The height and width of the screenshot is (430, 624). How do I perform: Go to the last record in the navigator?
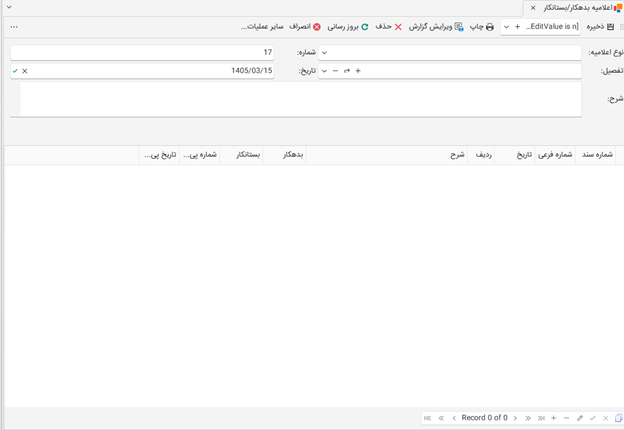coord(541,418)
